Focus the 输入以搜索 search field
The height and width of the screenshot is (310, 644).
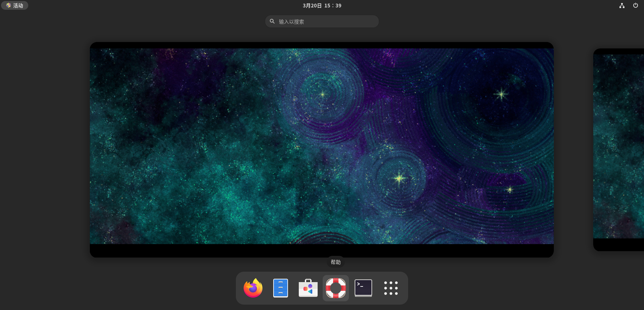tap(322, 21)
